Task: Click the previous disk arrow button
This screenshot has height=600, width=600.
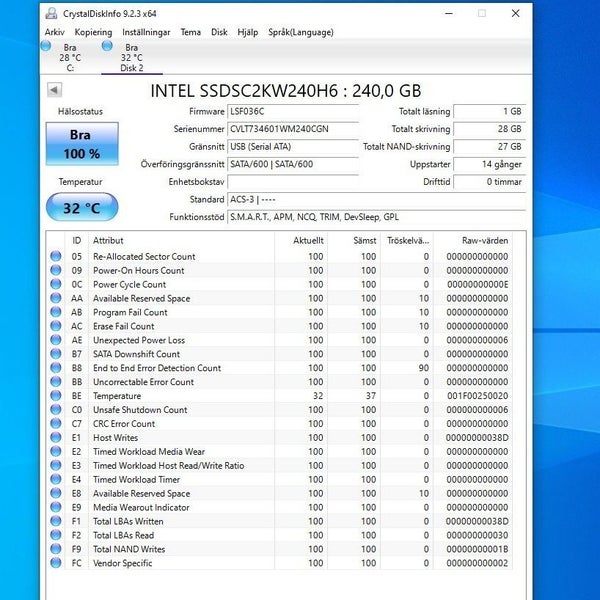Action: pyautogui.click(x=54, y=90)
